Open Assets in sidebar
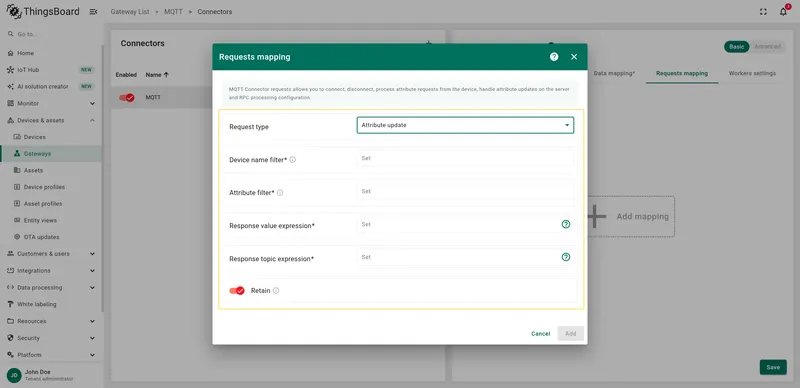This screenshot has height=388, width=800. (51, 171)
